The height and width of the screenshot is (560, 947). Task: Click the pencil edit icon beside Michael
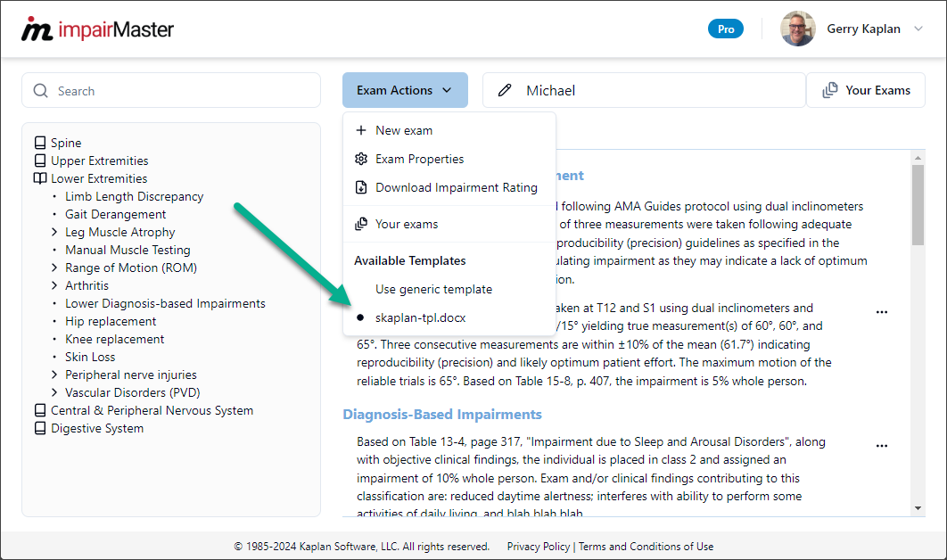click(505, 91)
